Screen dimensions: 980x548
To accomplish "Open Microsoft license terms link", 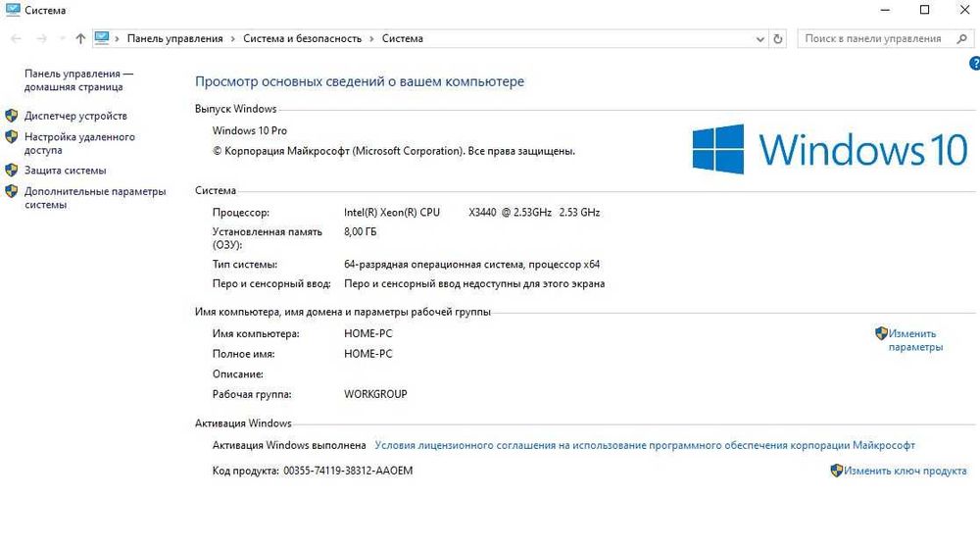I will point(645,445).
